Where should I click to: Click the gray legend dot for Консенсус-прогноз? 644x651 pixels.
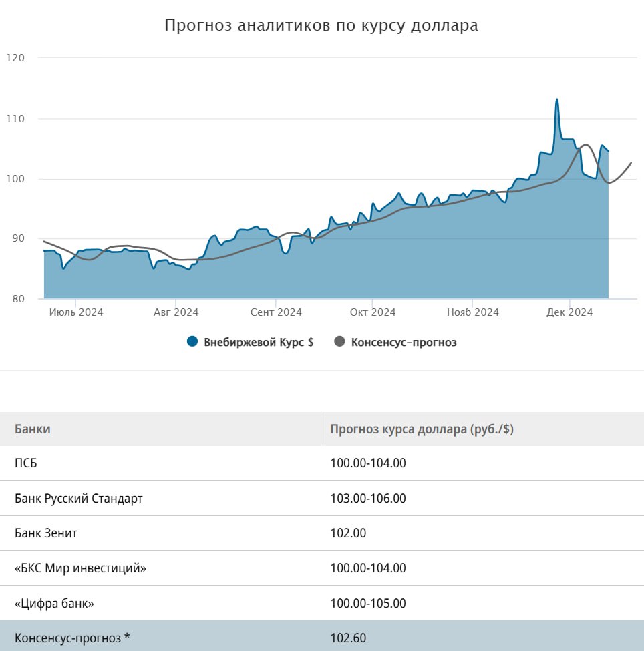point(340,342)
